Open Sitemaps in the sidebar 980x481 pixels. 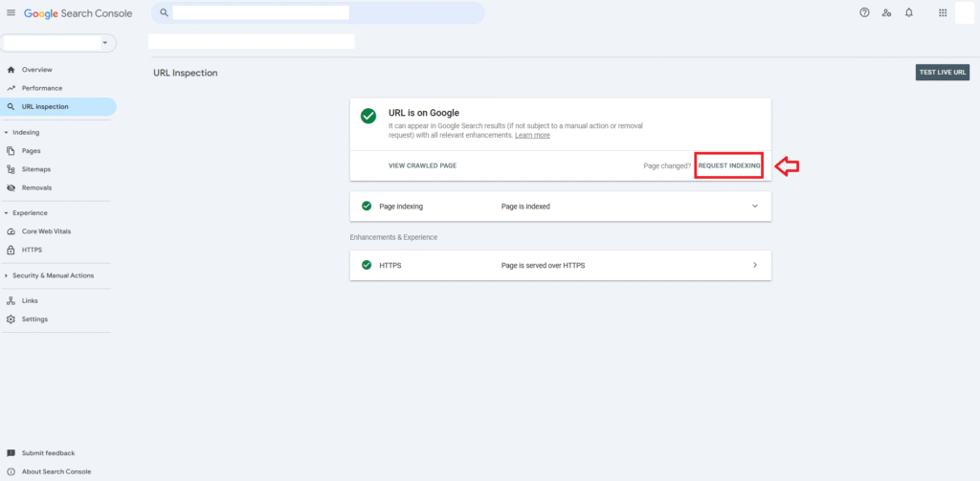[x=36, y=169]
